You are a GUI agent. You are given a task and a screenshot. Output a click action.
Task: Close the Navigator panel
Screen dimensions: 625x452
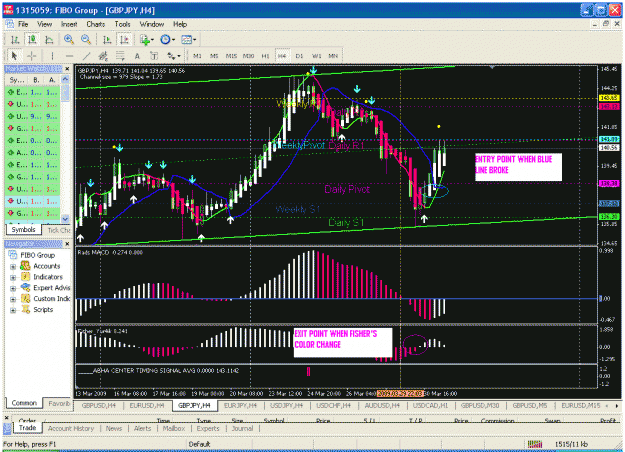[x=67, y=244]
